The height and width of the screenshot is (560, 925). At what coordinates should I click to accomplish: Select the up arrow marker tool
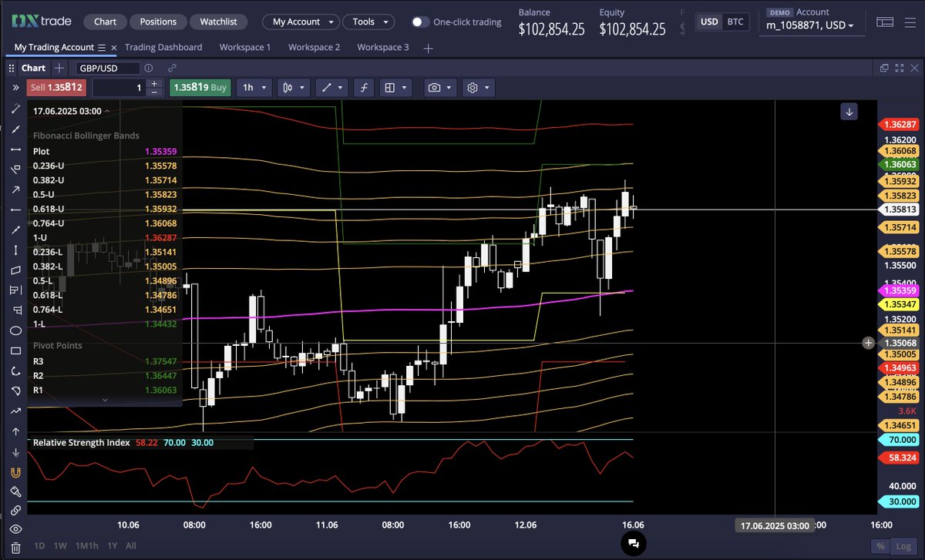click(15, 432)
